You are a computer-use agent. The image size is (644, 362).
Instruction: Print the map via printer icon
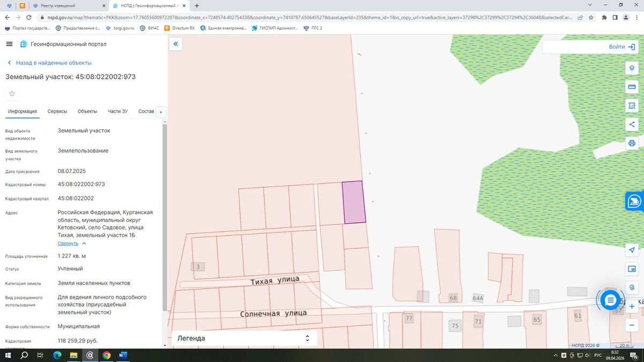[632, 143]
